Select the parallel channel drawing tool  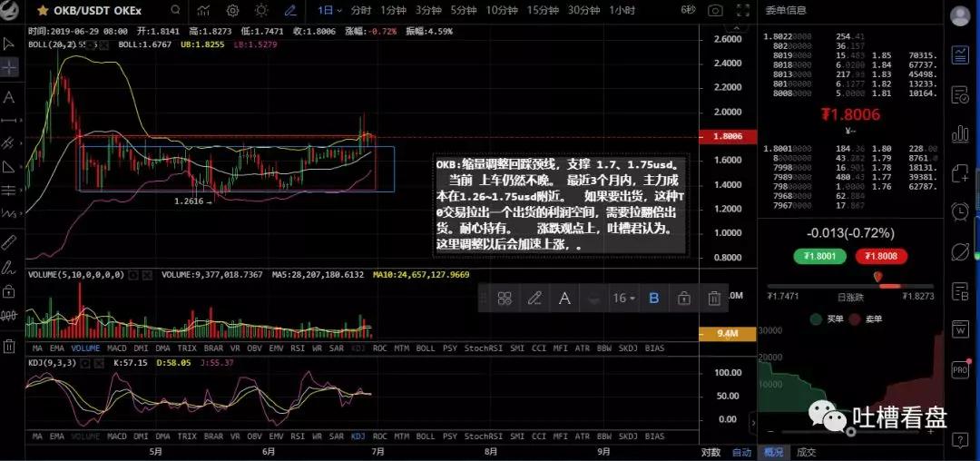point(9,142)
